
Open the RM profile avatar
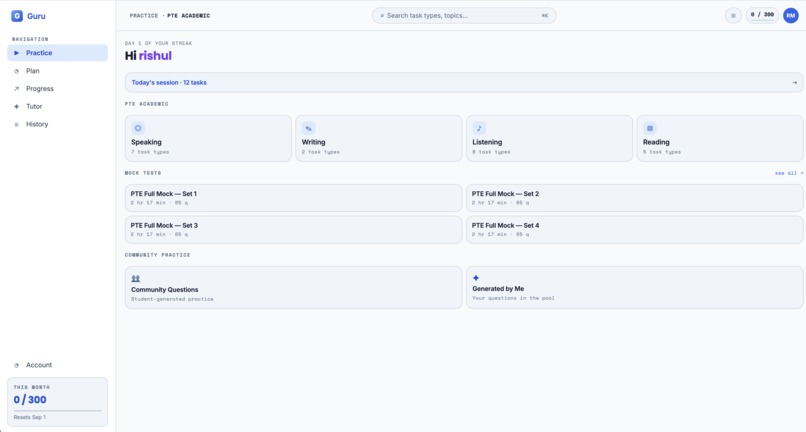(x=791, y=15)
